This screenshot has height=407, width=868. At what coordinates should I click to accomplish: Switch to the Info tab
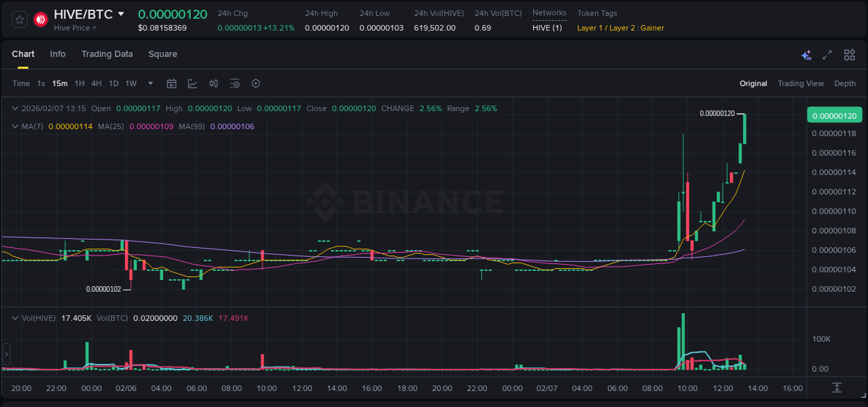point(58,53)
